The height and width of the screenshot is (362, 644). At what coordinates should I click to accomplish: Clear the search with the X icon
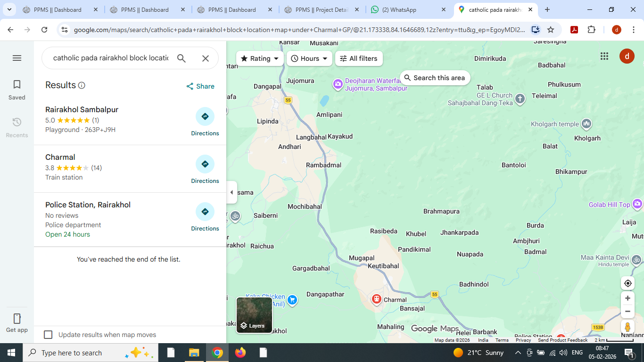coord(206,58)
